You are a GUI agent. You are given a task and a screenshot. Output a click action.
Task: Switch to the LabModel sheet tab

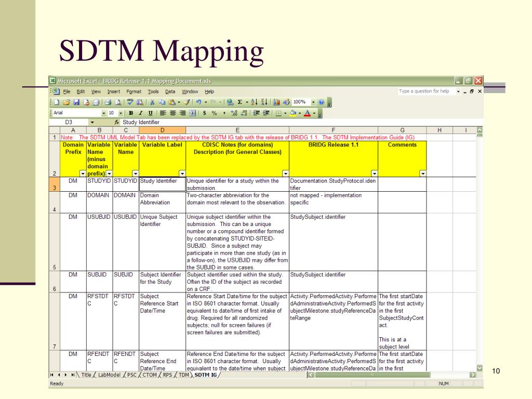point(109,375)
